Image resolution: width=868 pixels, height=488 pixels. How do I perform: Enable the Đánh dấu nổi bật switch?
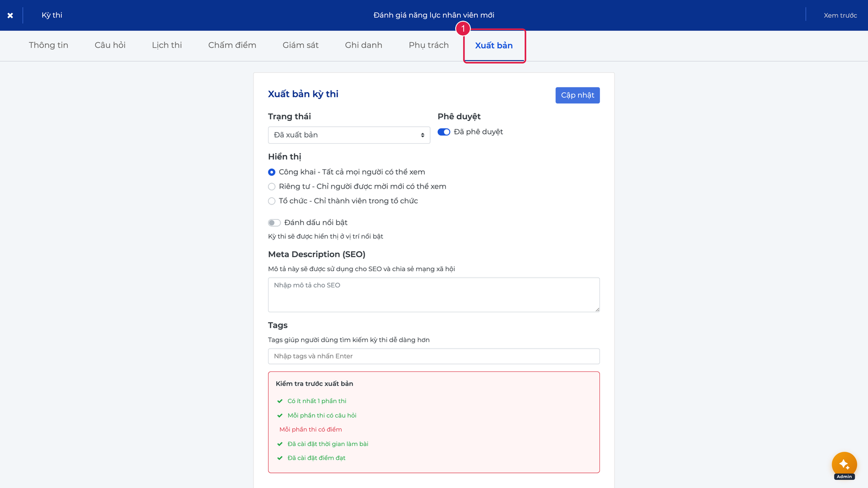pos(274,223)
